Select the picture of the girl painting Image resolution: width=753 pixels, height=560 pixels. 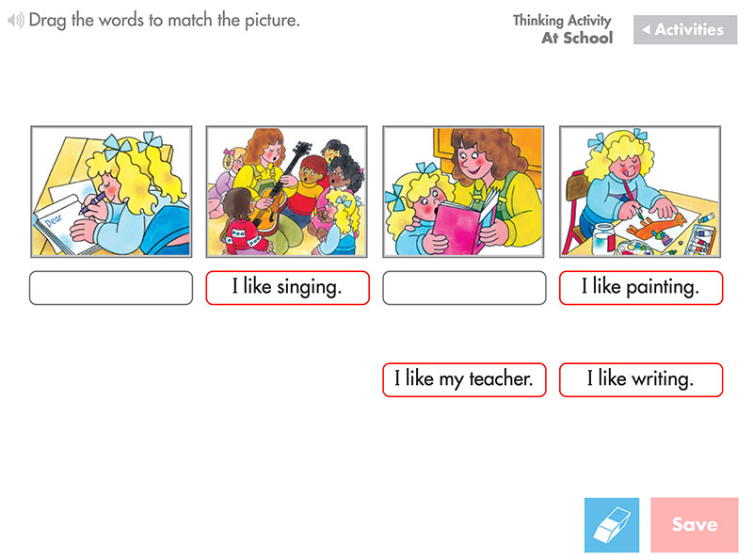[x=640, y=191]
